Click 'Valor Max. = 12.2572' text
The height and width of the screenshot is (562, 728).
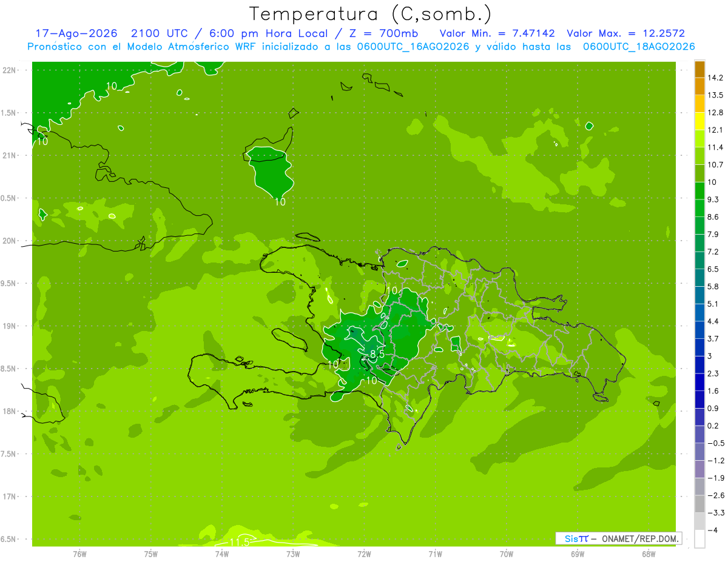click(x=625, y=34)
